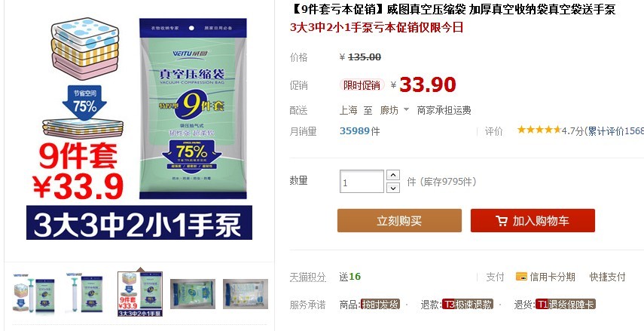This screenshot has width=644, height=331.
Task: Click the 限时促销 promotion tag
Action: pos(362,85)
